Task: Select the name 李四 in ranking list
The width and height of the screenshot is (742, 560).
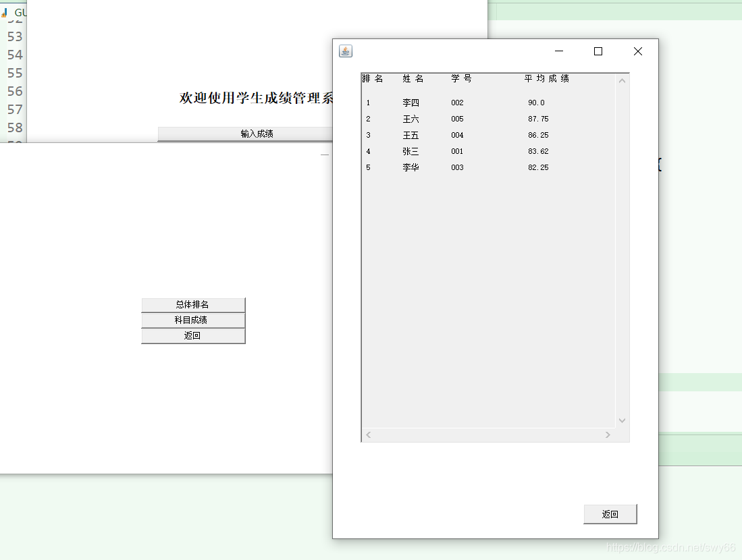Action: coord(410,103)
